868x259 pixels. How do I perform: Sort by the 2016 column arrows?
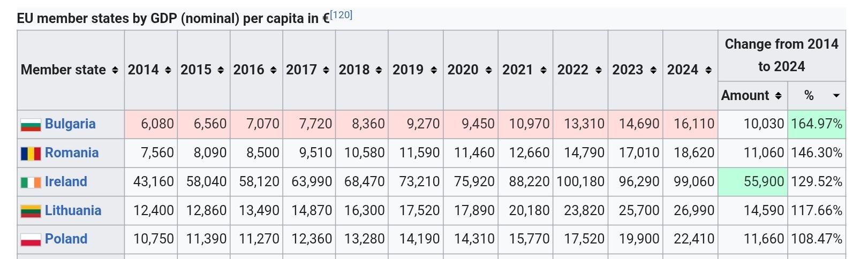(274, 70)
